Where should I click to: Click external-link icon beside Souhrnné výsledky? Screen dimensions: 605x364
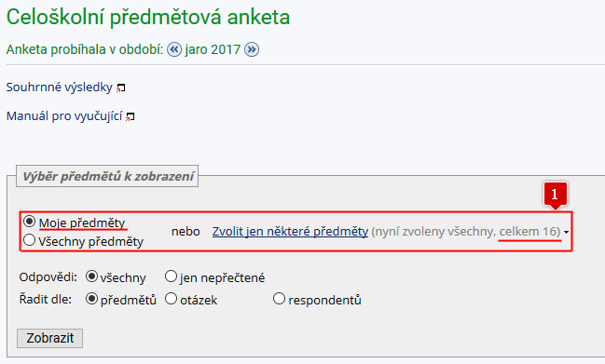(x=121, y=88)
